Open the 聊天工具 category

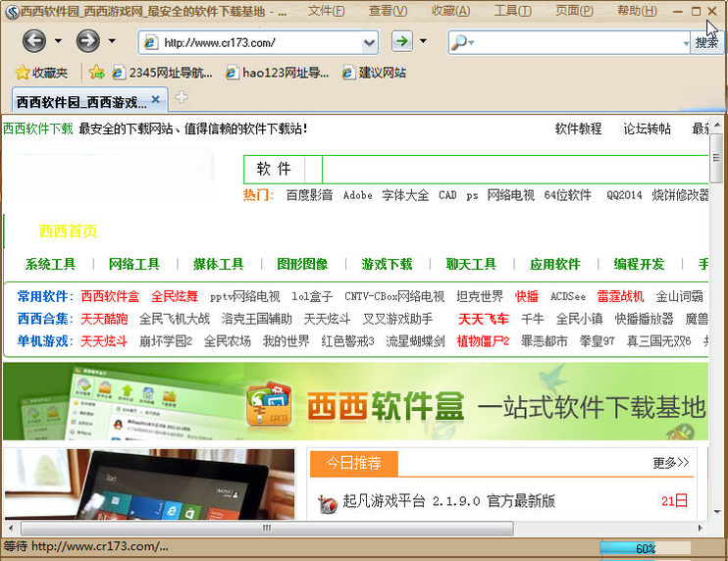coord(471,264)
